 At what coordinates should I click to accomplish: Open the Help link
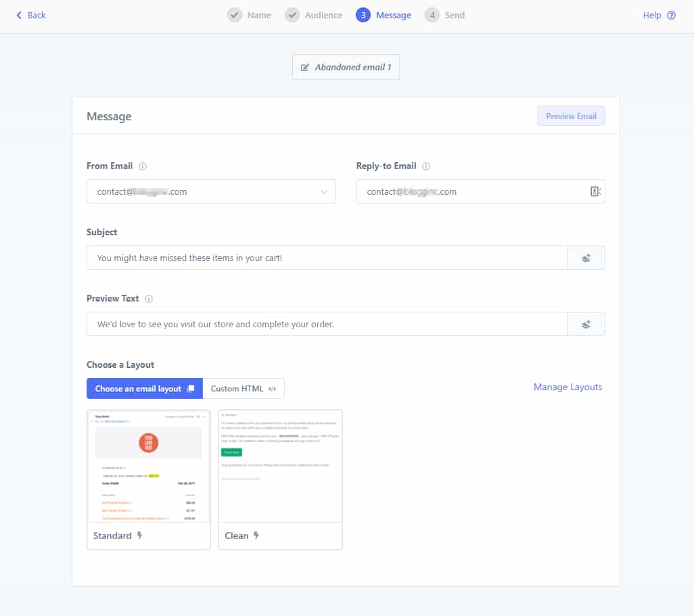coord(652,15)
